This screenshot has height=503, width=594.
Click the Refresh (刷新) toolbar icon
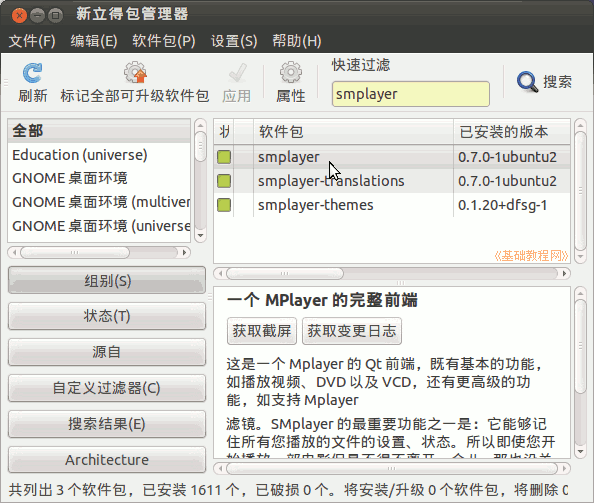(x=33, y=73)
